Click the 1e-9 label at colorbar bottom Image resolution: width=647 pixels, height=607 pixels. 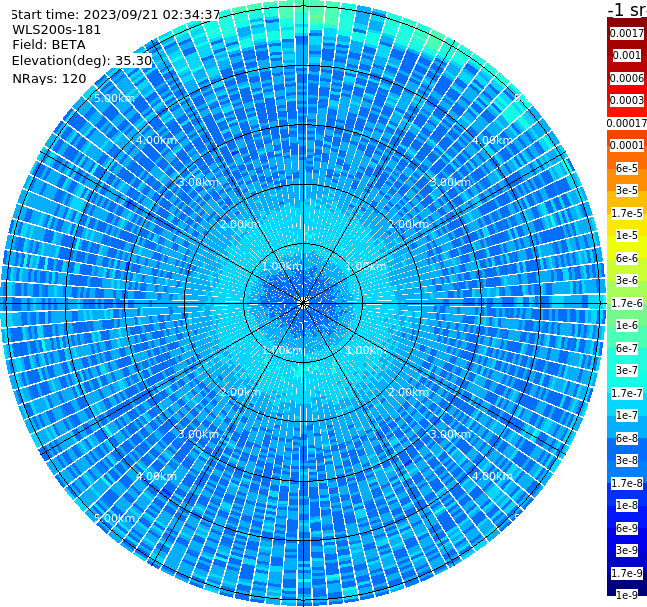coord(627,595)
